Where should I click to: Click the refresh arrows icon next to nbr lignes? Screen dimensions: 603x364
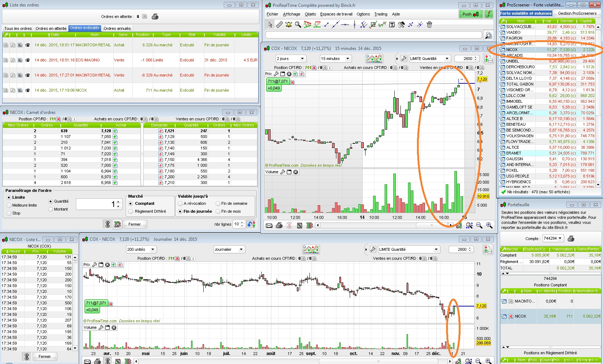[251, 224]
